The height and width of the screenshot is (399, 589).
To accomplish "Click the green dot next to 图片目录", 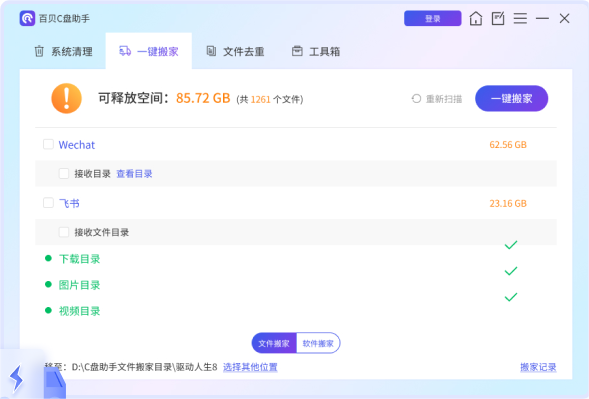I will point(48,284).
